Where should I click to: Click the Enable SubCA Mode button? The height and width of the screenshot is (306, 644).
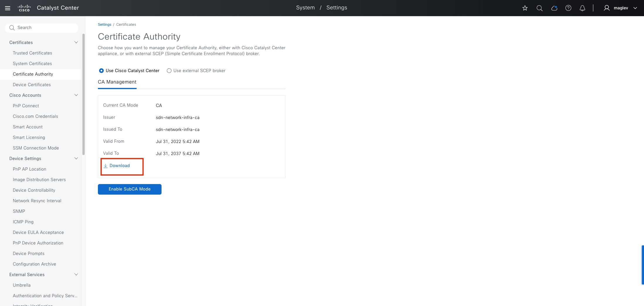[130, 189]
